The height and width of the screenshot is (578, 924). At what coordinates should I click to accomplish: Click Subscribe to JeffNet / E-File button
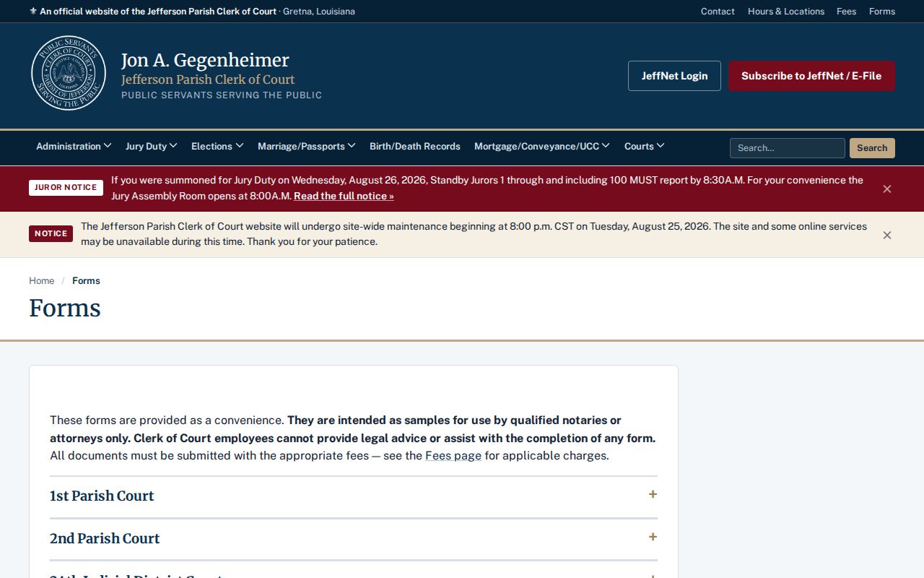click(x=811, y=76)
